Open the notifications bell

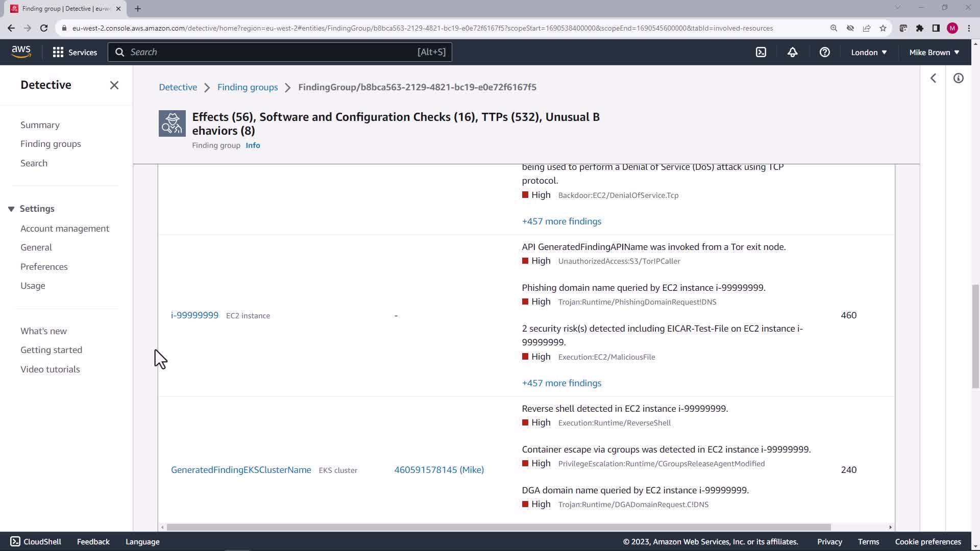coord(792,52)
